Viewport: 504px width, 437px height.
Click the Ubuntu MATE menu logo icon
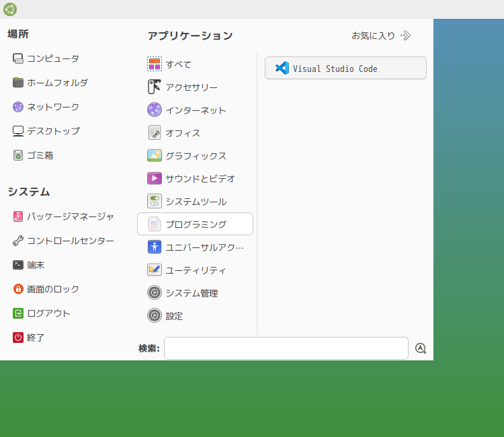coord(10,9)
